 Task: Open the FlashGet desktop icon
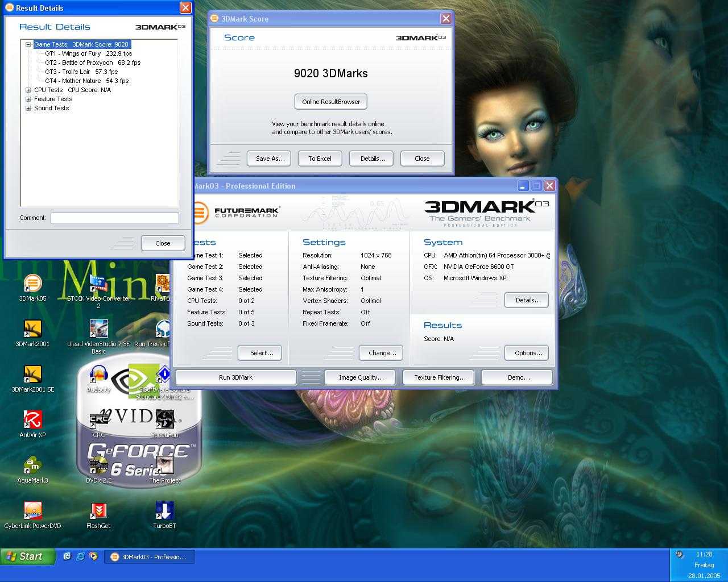(98, 514)
